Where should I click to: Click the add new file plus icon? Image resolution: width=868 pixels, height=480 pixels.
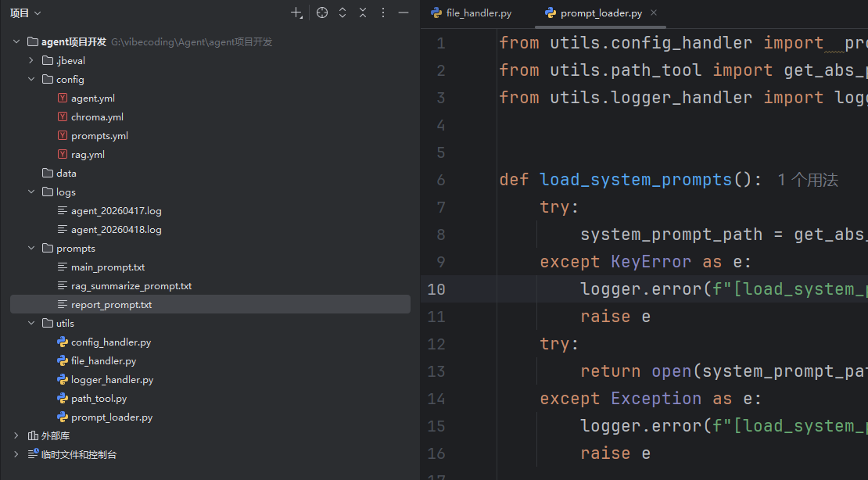point(296,13)
